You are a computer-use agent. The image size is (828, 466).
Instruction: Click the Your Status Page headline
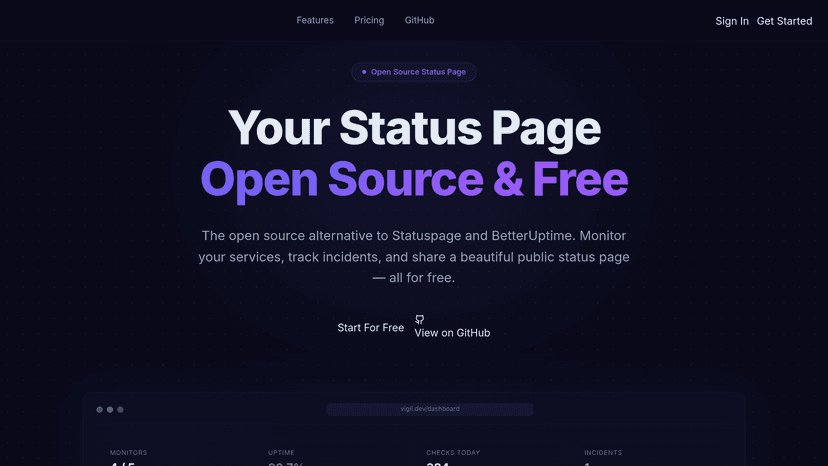pos(414,128)
